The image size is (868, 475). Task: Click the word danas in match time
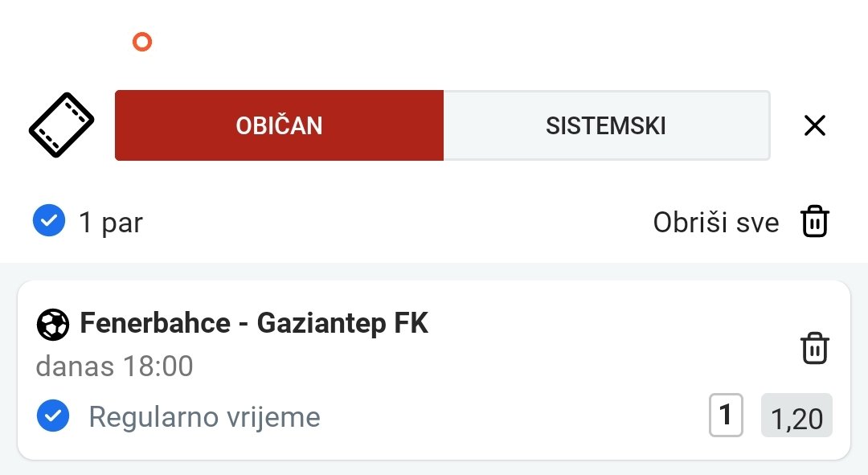click(x=75, y=366)
